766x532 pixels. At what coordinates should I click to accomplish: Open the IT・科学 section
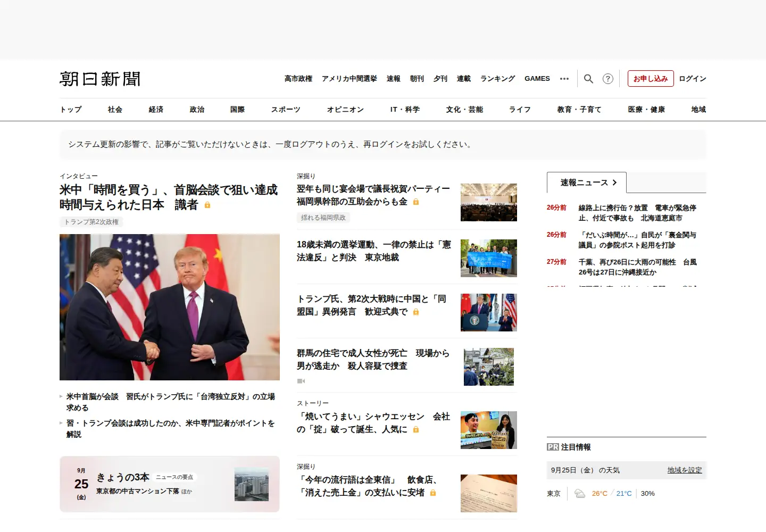click(x=405, y=110)
